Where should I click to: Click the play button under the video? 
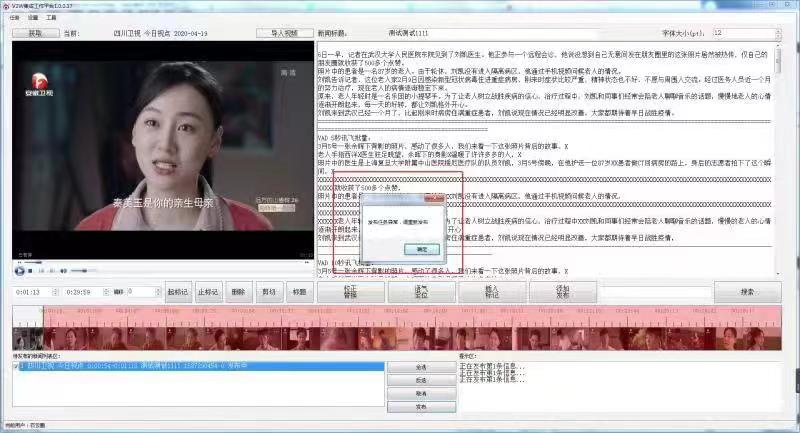tap(19, 271)
